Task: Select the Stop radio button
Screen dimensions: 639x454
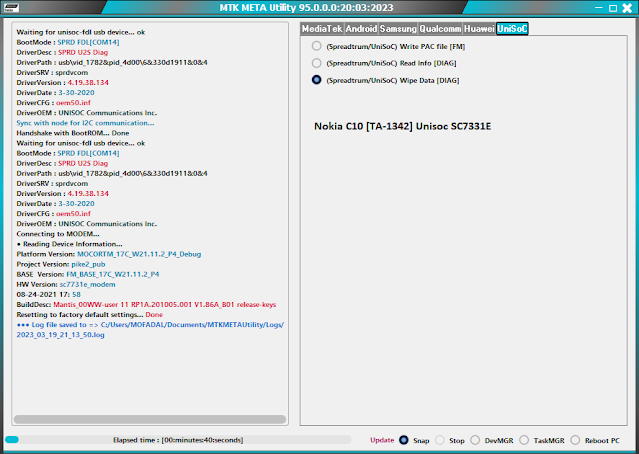Action: pyautogui.click(x=439, y=440)
